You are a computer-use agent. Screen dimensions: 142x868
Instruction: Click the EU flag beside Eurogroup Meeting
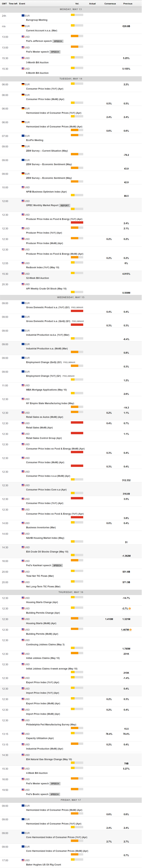(x=23, y=16)
